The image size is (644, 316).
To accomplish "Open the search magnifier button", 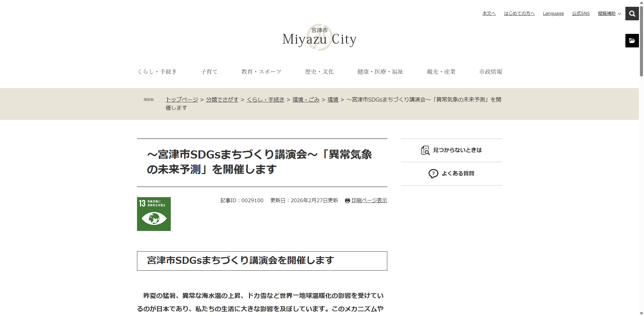I will point(632,14).
